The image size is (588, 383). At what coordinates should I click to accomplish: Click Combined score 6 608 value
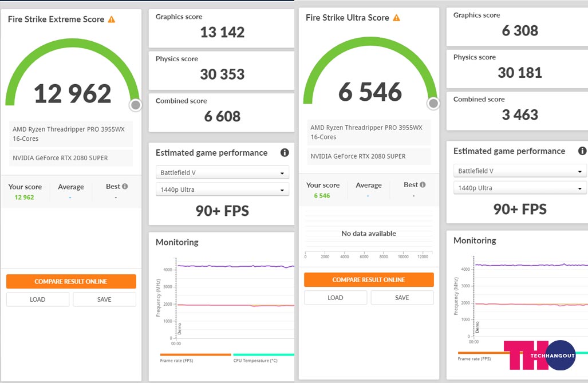click(222, 116)
